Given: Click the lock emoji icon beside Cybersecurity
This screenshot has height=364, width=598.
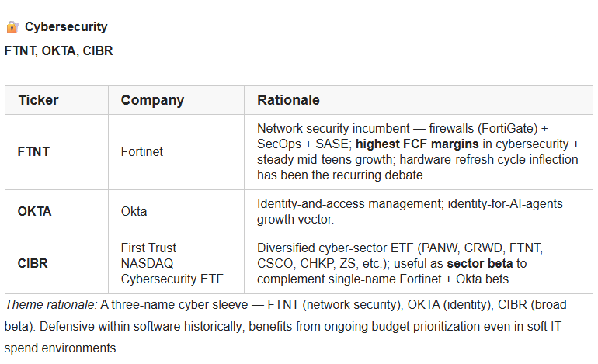Looking at the screenshot, I should (x=12, y=27).
